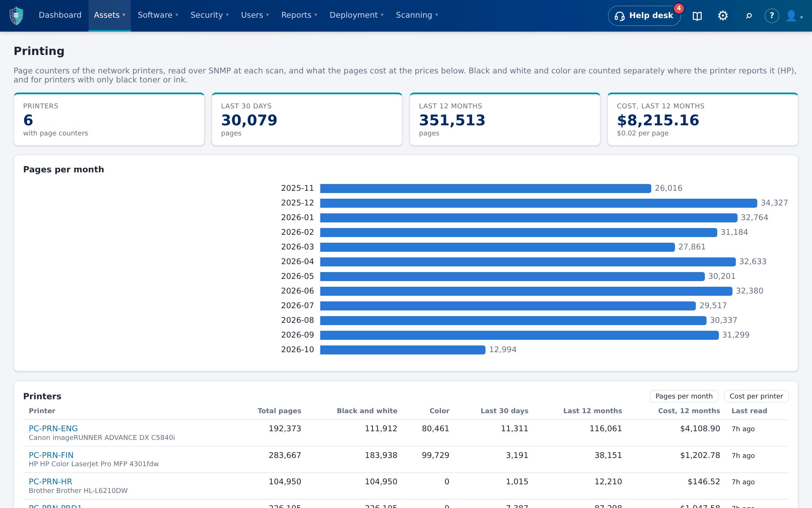Image resolution: width=812 pixels, height=508 pixels.
Task: Click the 2025-12 bar in chart
Action: coord(538,203)
